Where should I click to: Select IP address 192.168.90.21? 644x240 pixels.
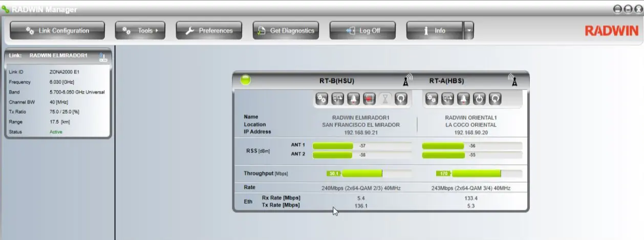click(361, 133)
